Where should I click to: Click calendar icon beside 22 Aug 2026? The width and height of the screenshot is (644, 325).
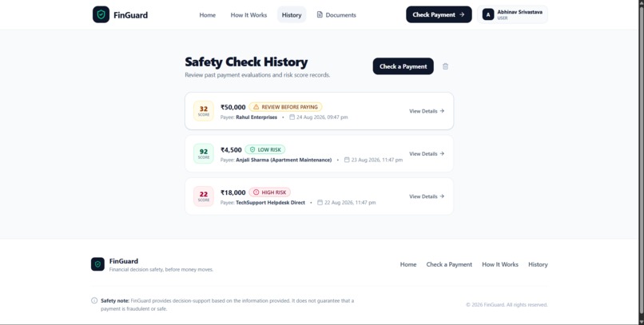[x=320, y=202]
